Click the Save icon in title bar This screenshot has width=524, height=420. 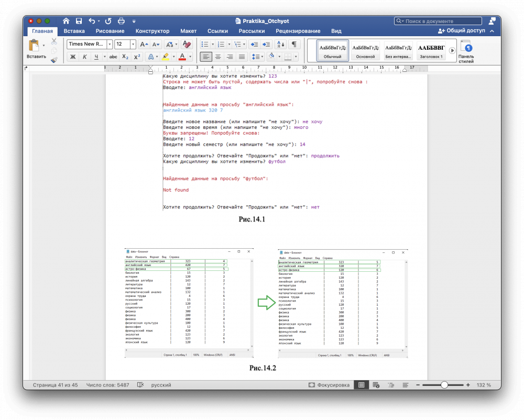pos(79,21)
